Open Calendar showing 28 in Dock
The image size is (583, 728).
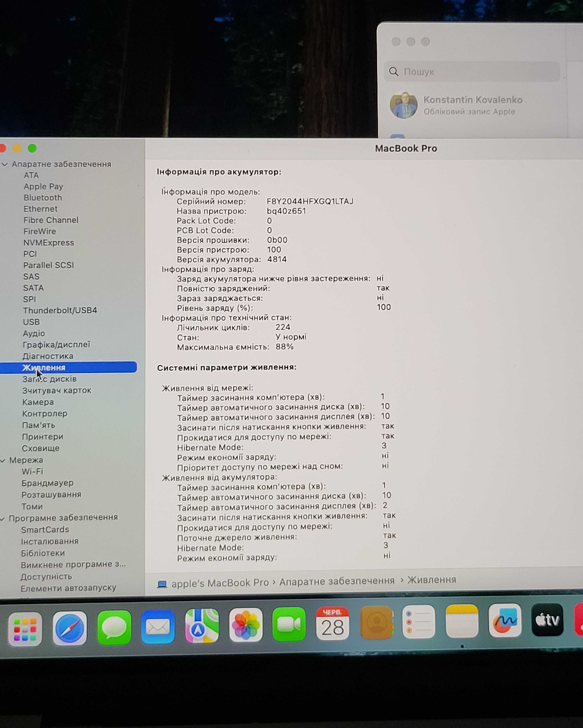tap(332, 623)
